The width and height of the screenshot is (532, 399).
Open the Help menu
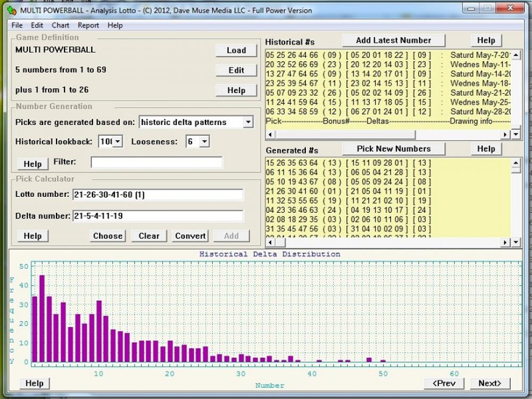pyautogui.click(x=115, y=25)
